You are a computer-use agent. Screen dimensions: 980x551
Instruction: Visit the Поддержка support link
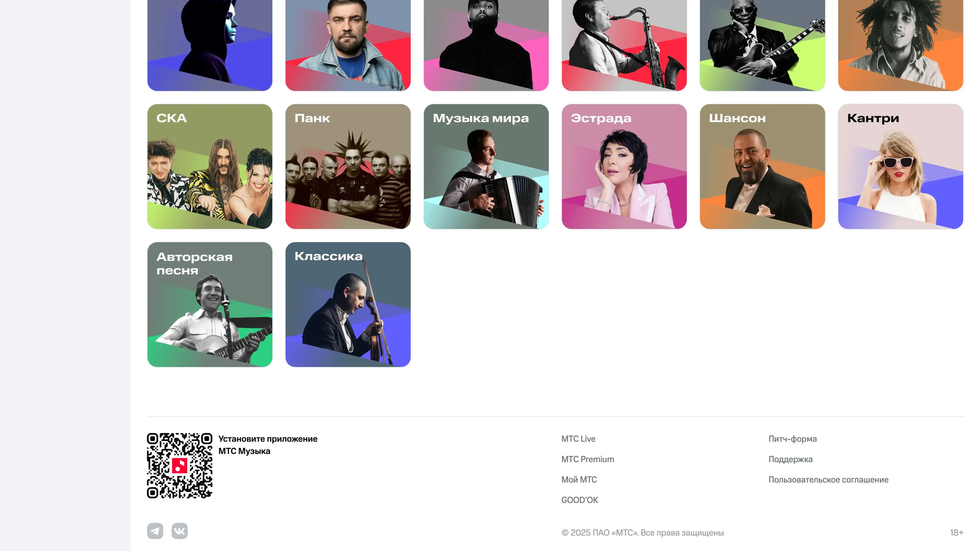pyautogui.click(x=791, y=459)
